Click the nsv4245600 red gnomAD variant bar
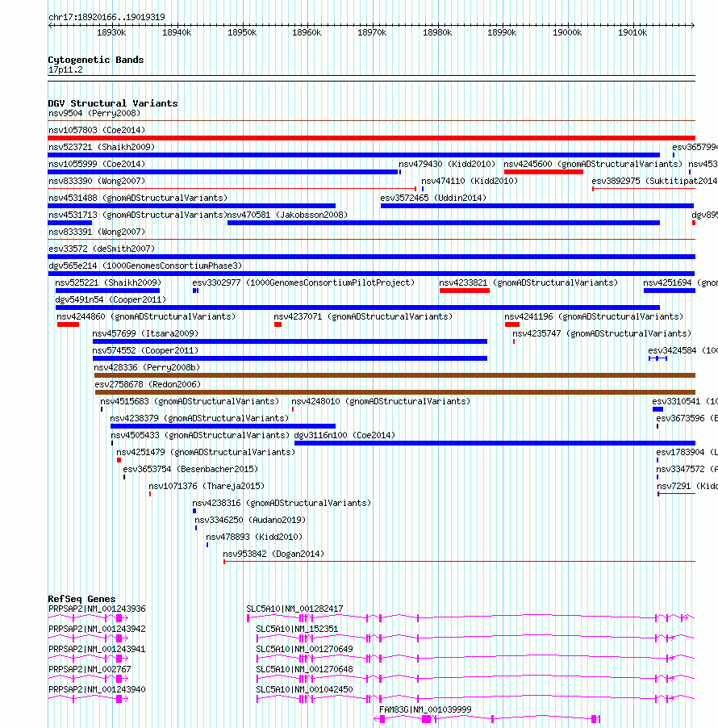Viewport: 718px width, 728px height. point(544,172)
